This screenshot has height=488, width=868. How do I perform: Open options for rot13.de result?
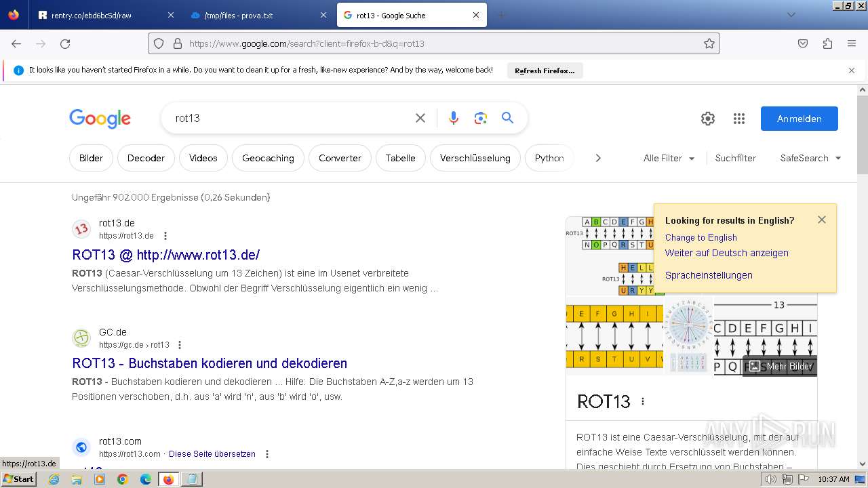[x=165, y=236]
